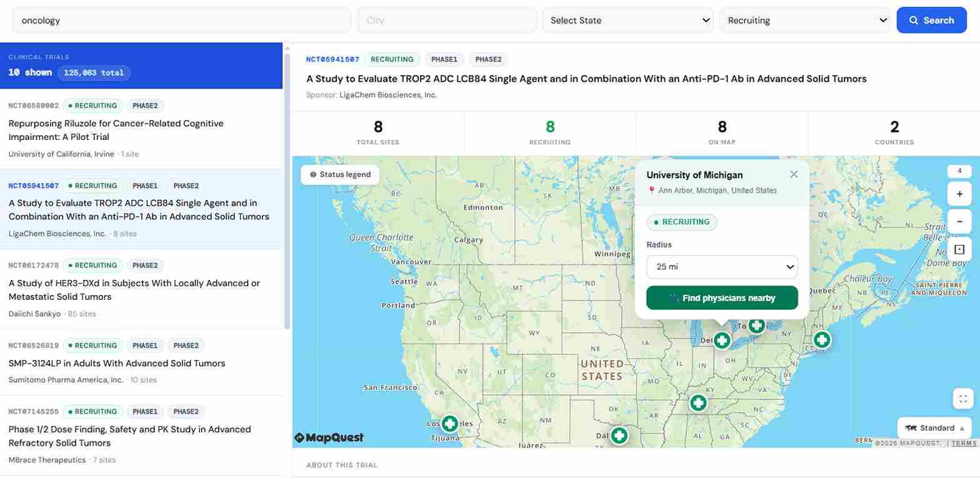Click the Ann Arbor site marker
The width and height of the screenshot is (980, 478).
(x=722, y=341)
